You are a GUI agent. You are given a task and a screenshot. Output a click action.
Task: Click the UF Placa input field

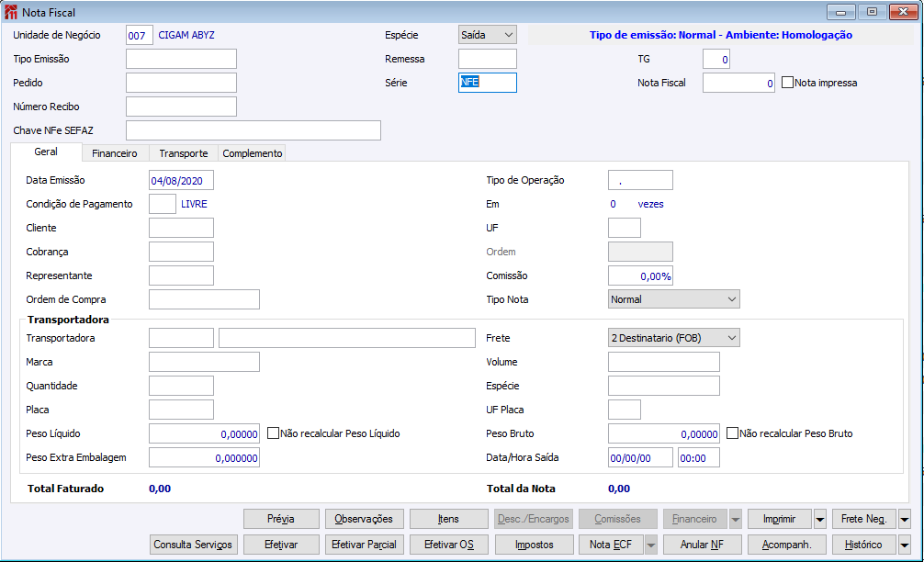point(624,410)
